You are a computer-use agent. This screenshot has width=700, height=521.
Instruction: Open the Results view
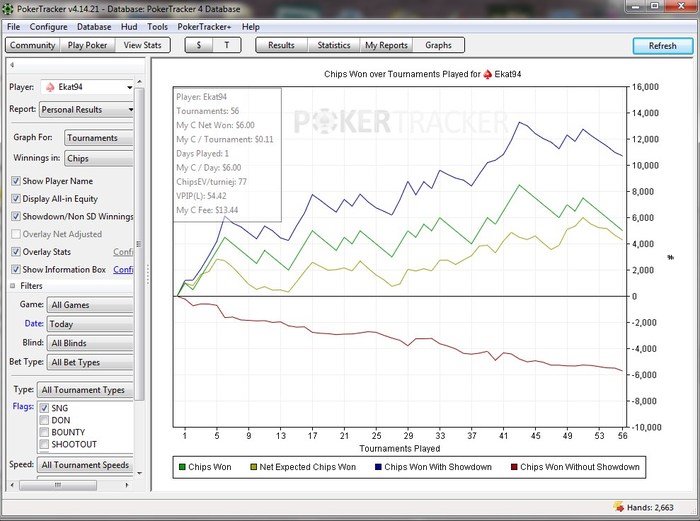tap(281, 45)
